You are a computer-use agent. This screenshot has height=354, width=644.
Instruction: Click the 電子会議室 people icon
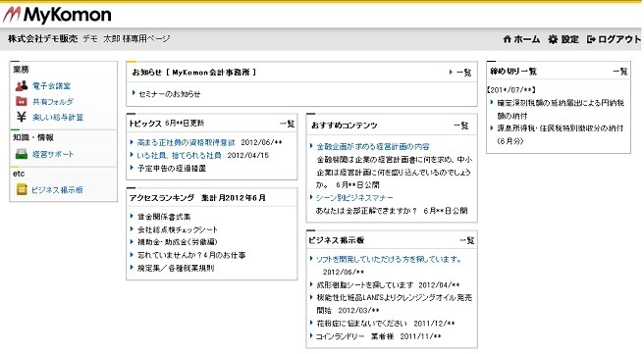22,85
